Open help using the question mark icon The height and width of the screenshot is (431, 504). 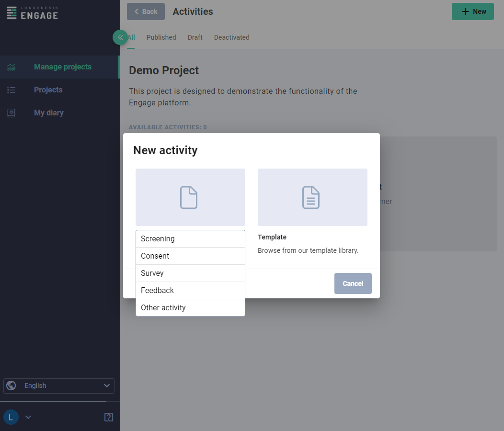click(x=108, y=417)
